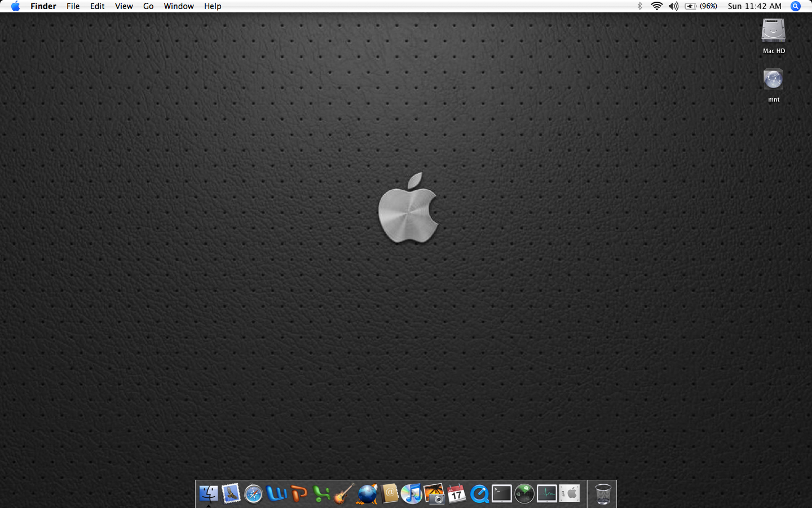This screenshot has height=508, width=812.
Task: Open Terminal from the Dock
Action: [x=502, y=494]
